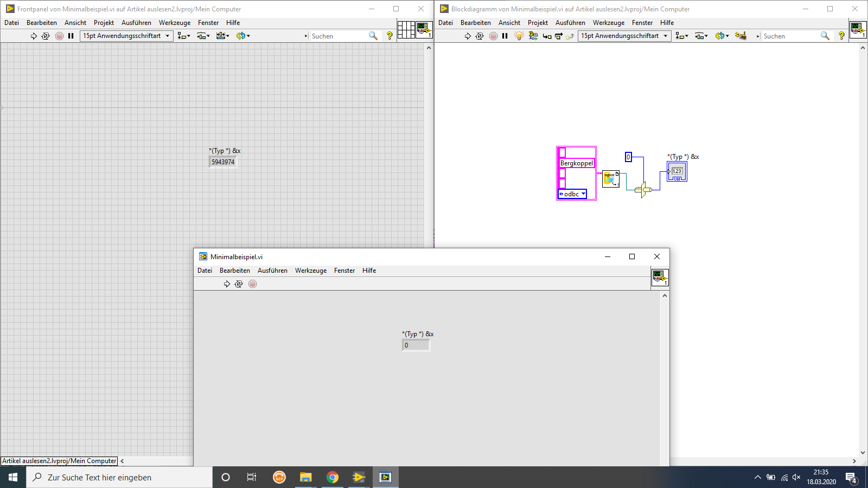Click the connector pane grid in the Frontpanel window
This screenshot has width=868, height=488.
[x=406, y=29]
